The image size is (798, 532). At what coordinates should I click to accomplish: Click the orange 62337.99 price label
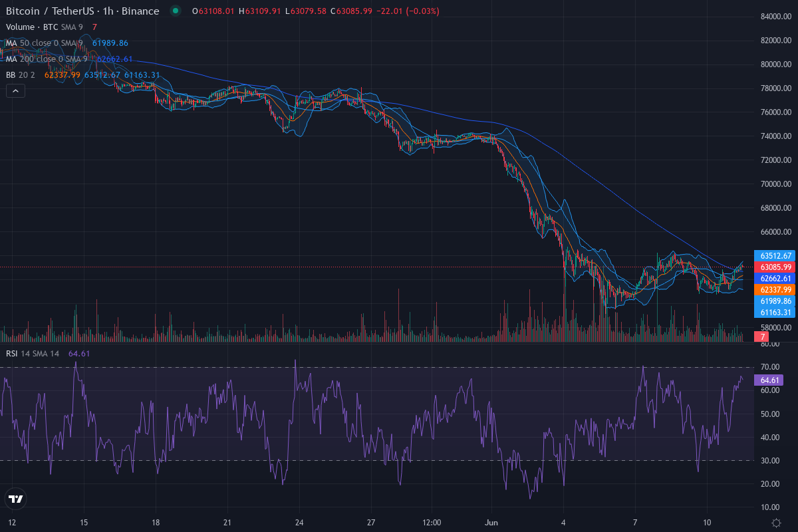pos(775,289)
